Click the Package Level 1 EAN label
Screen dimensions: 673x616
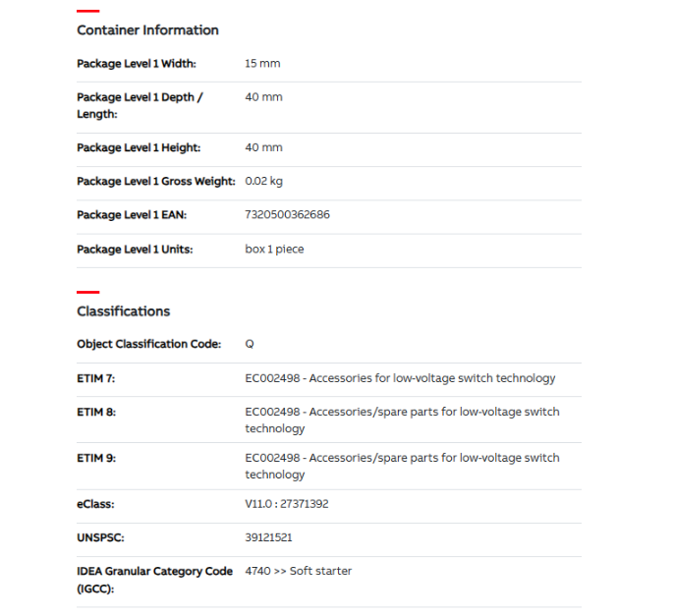(x=132, y=215)
